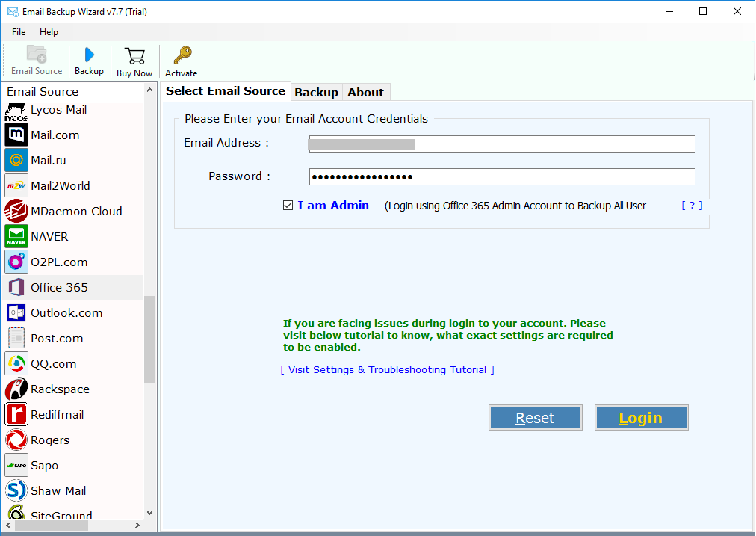The image size is (756, 536).
Task: Click the Email Source toolbar icon
Action: click(x=37, y=54)
